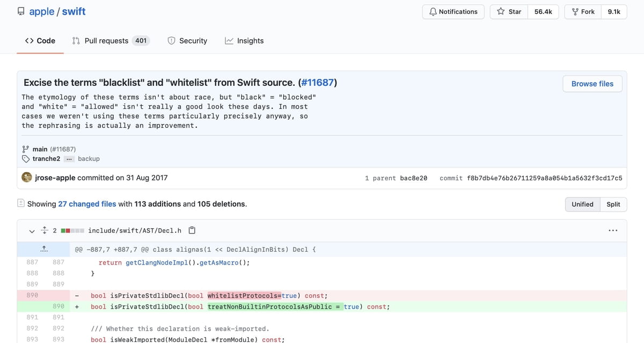
Task: Open the Decl.h file options menu
Action: coord(613,231)
